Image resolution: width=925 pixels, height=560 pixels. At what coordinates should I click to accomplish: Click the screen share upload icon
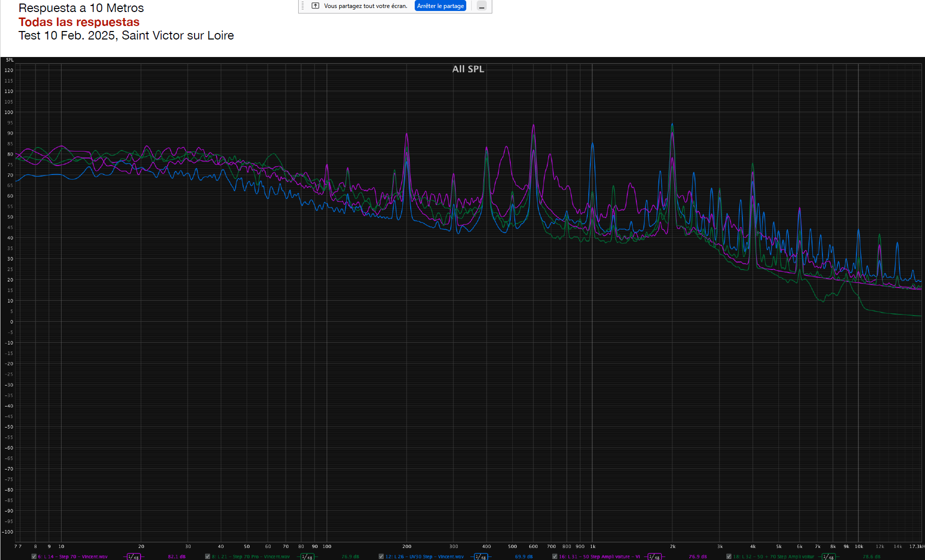[x=315, y=6]
